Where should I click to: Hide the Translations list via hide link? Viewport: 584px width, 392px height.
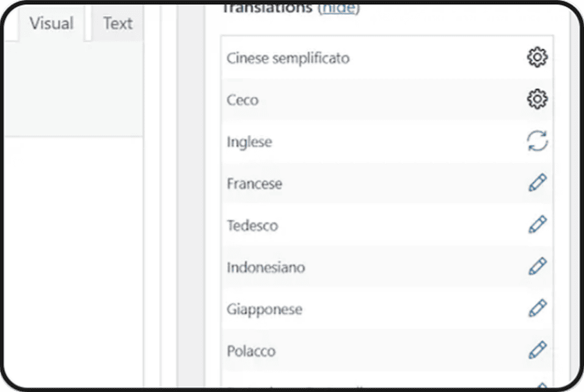338,8
